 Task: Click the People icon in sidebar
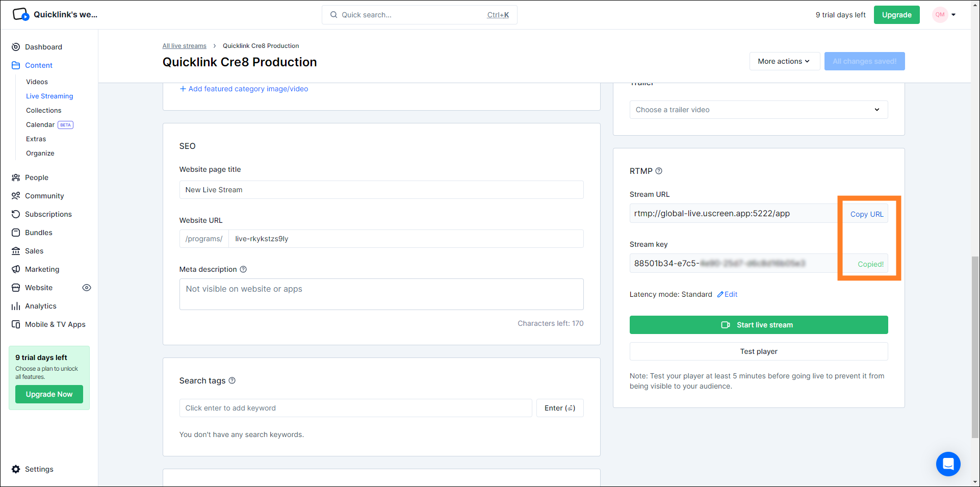[16, 177]
